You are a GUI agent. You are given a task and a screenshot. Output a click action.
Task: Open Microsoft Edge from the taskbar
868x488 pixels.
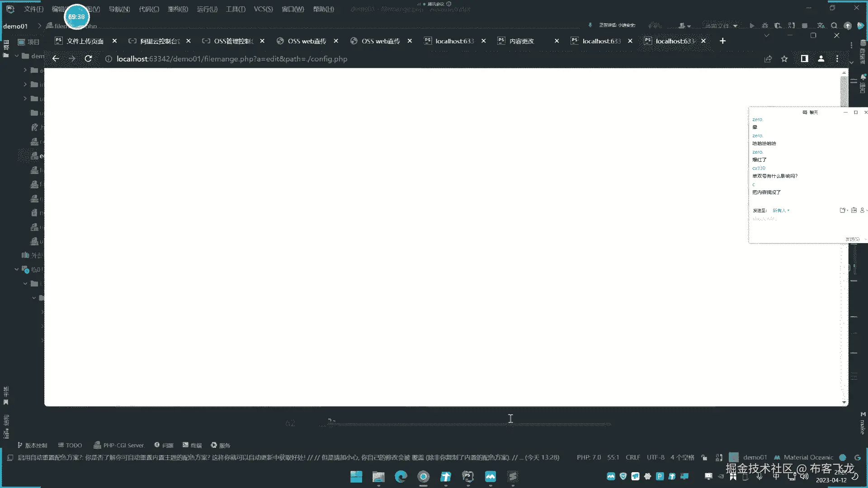coord(401,477)
